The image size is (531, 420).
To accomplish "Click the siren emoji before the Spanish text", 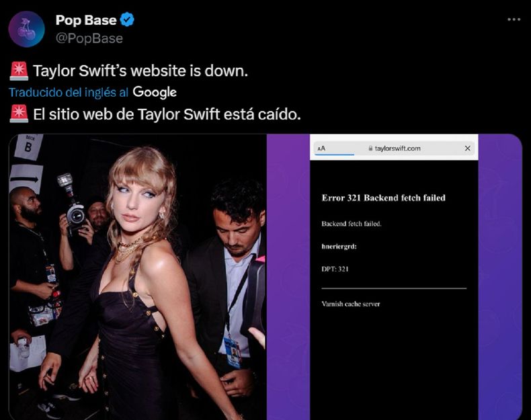I will pyautogui.click(x=19, y=114).
